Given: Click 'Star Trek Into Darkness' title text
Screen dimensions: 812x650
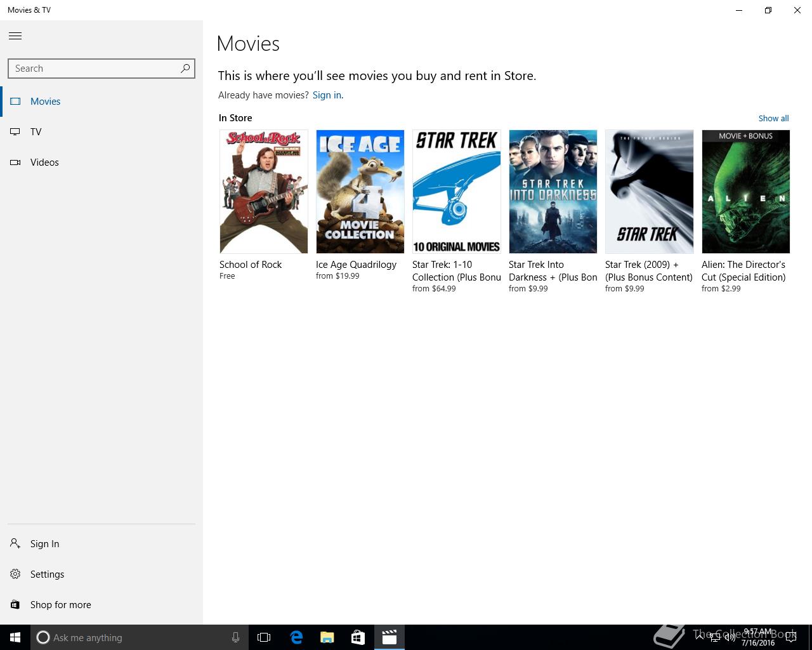Looking at the screenshot, I should point(553,271).
